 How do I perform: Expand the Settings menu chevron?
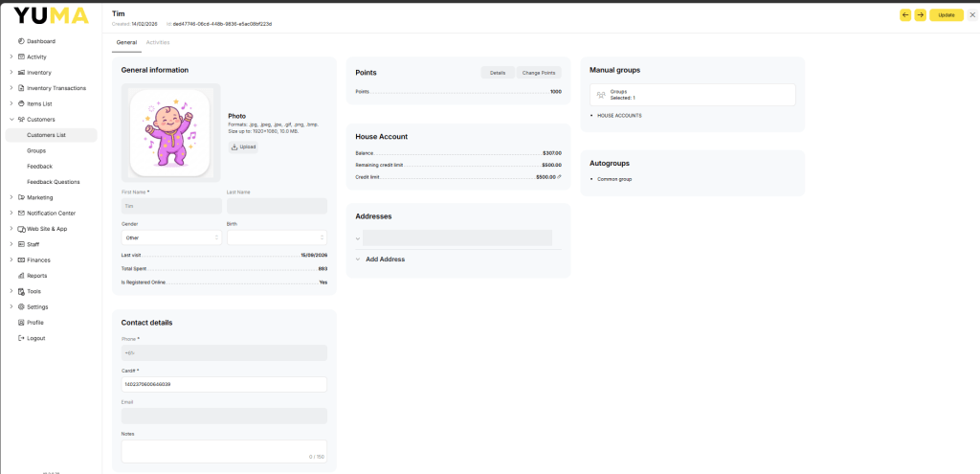pyautogui.click(x=11, y=307)
